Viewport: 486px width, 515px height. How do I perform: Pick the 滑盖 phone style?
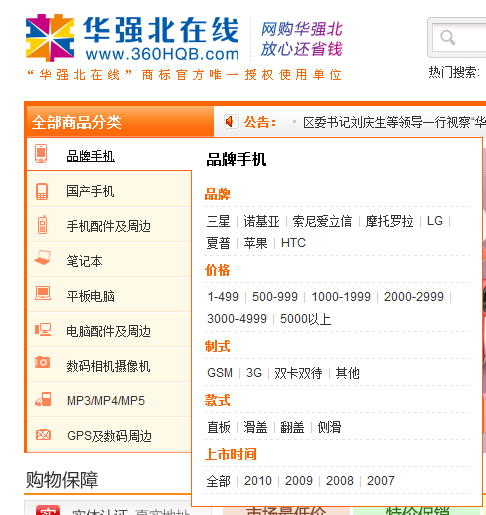pos(255,427)
